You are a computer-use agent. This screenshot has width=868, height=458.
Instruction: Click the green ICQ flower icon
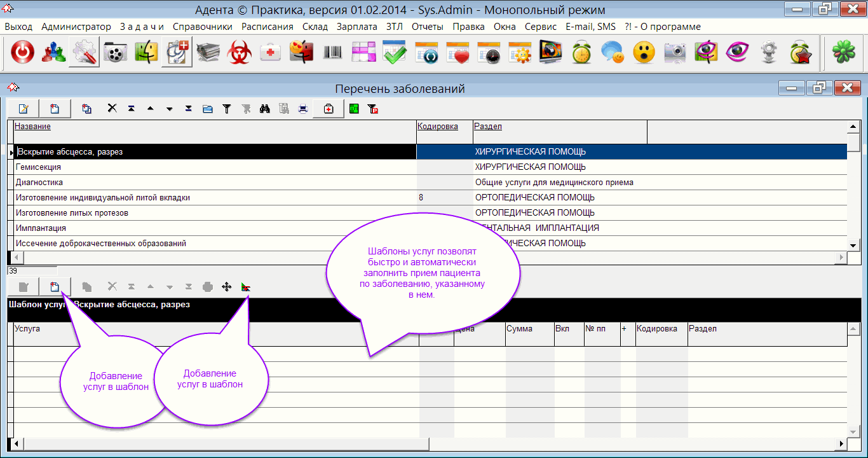(842, 53)
